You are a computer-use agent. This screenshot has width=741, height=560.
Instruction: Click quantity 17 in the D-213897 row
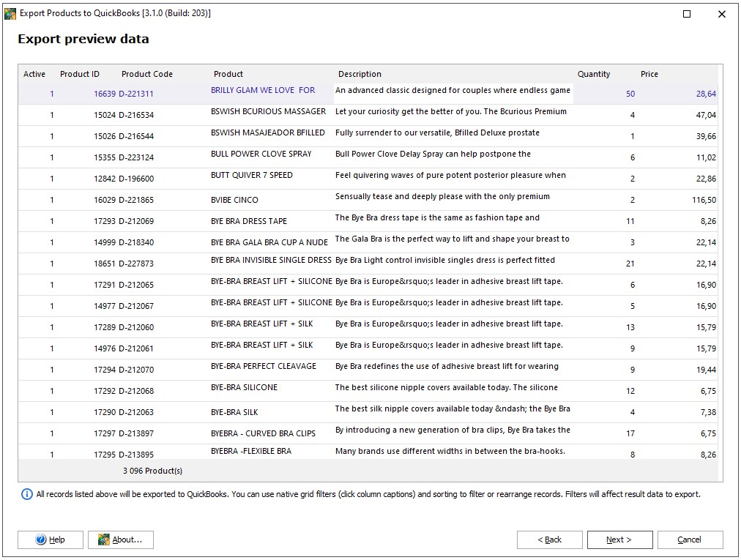pyautogui.click(x=630, y=434)
